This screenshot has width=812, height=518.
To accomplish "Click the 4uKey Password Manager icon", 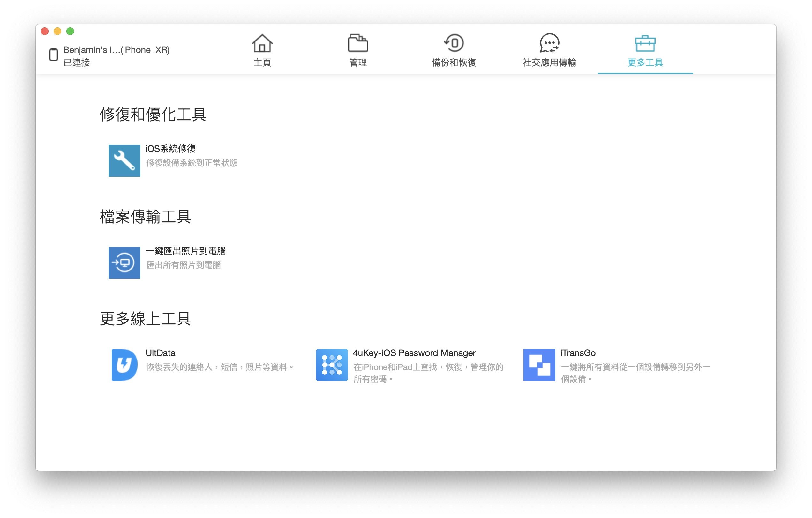I will 332,365.
